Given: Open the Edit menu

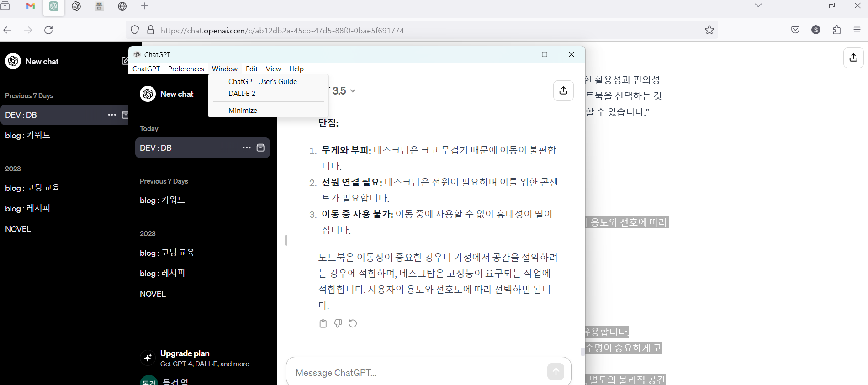Looking at the screenshot, I should (252, 69).
